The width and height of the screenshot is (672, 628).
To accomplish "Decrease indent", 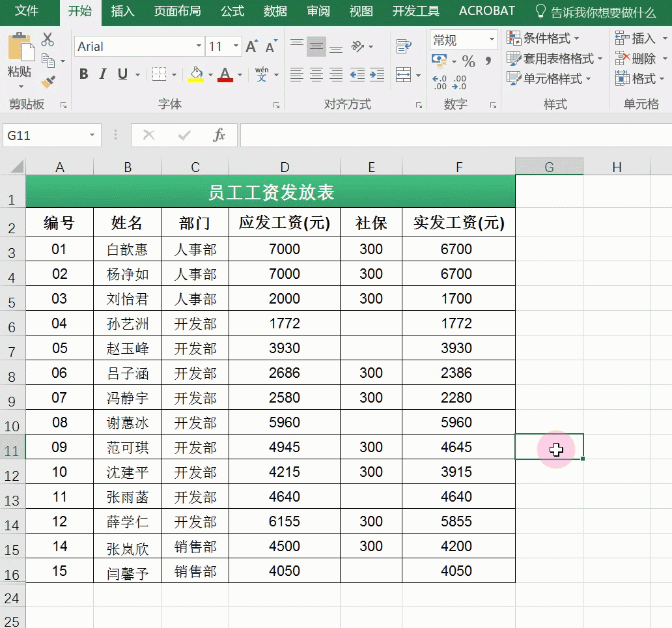I will [x=357, y=74].
